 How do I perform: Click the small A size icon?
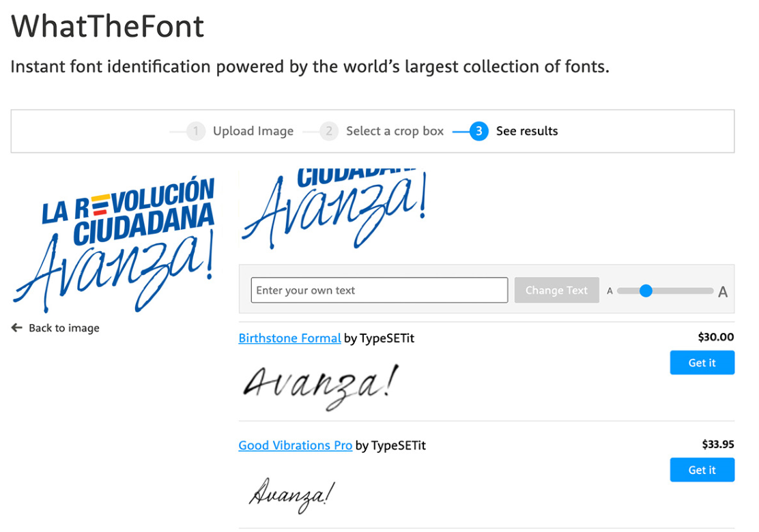[610, 291]
